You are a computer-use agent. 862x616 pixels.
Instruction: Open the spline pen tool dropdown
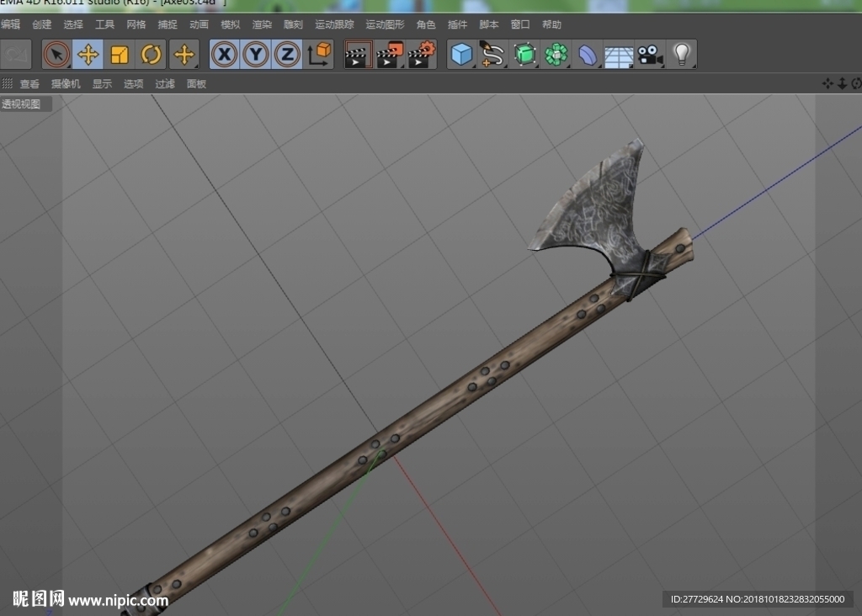tap(492, 55)
